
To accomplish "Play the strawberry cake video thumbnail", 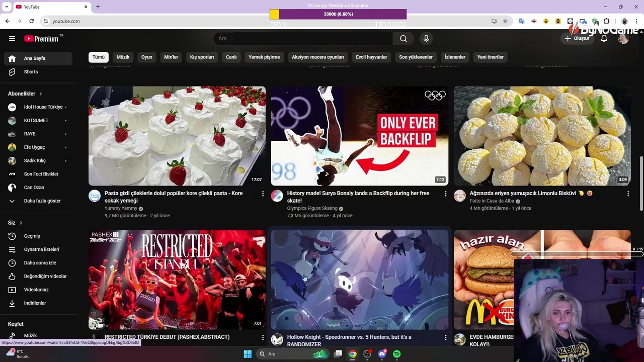I will pos(177,136).
